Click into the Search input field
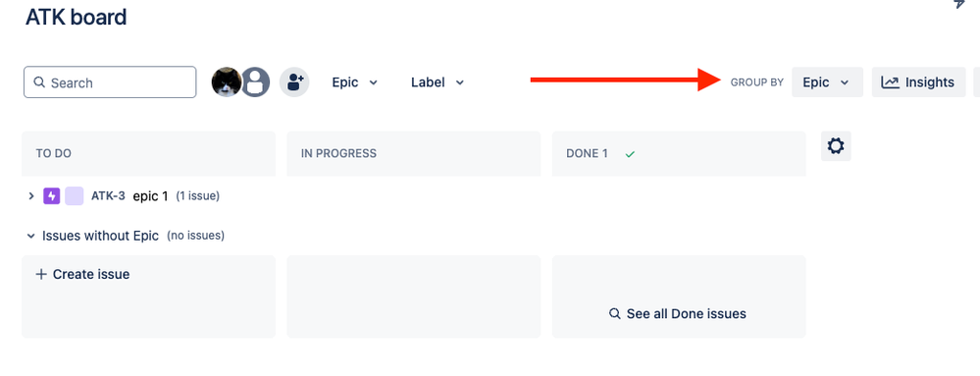The width and height of the screenshot is (980, 376). 110,81
